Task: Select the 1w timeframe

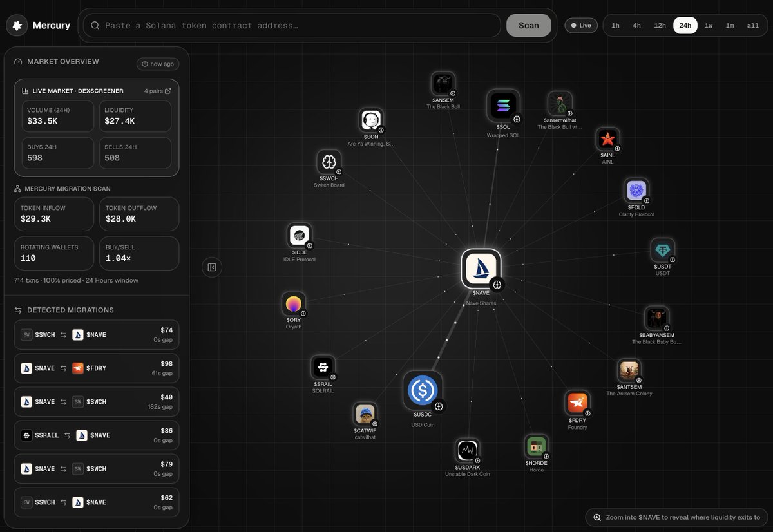Action: tap(709, 26)
